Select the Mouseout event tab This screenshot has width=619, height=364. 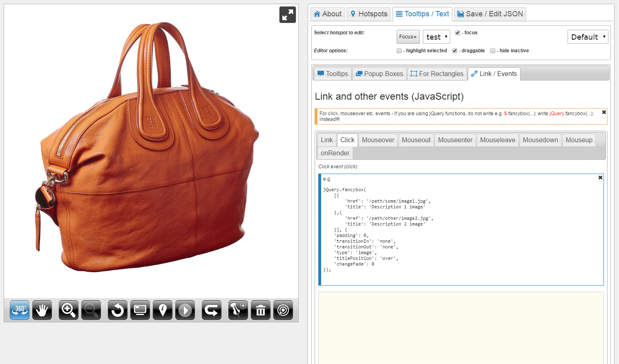coord(416,140)
